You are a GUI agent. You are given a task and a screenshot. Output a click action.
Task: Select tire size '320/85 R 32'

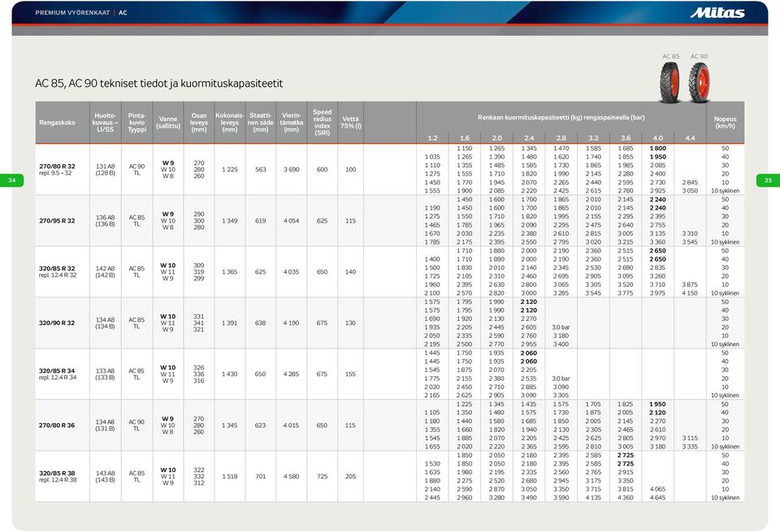tap(57, 269)
